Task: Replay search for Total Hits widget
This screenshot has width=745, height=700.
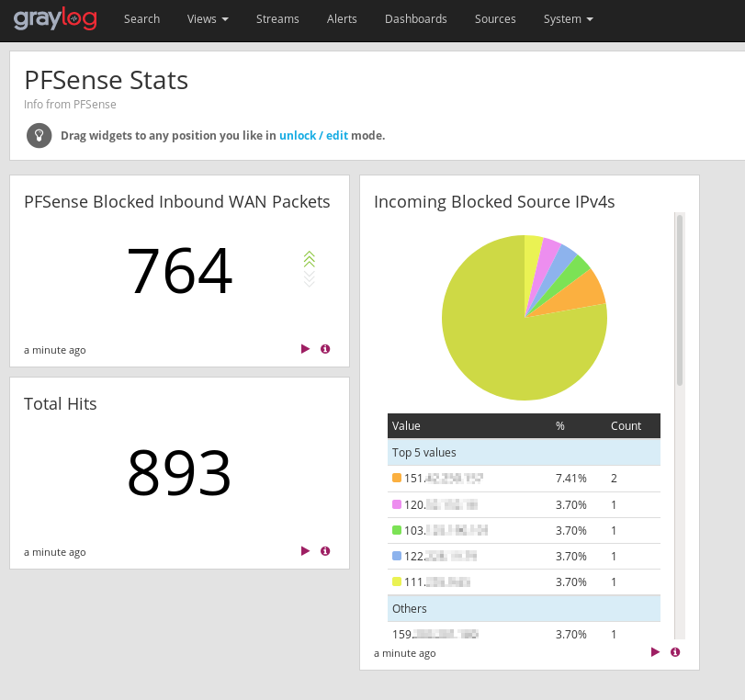Action: click(306, 551)
